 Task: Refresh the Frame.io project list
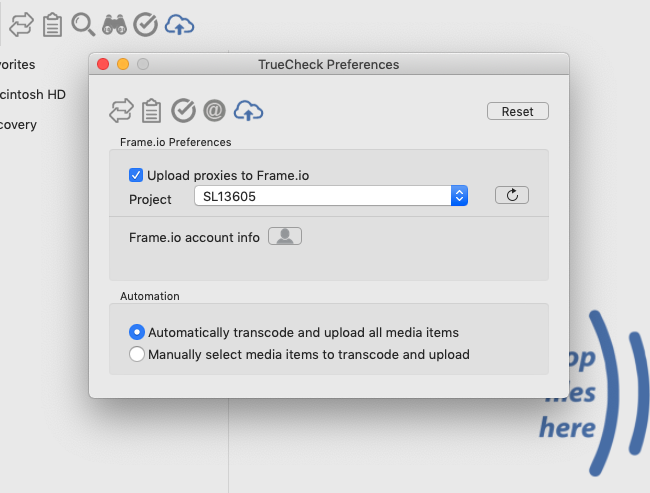(512, 195)
